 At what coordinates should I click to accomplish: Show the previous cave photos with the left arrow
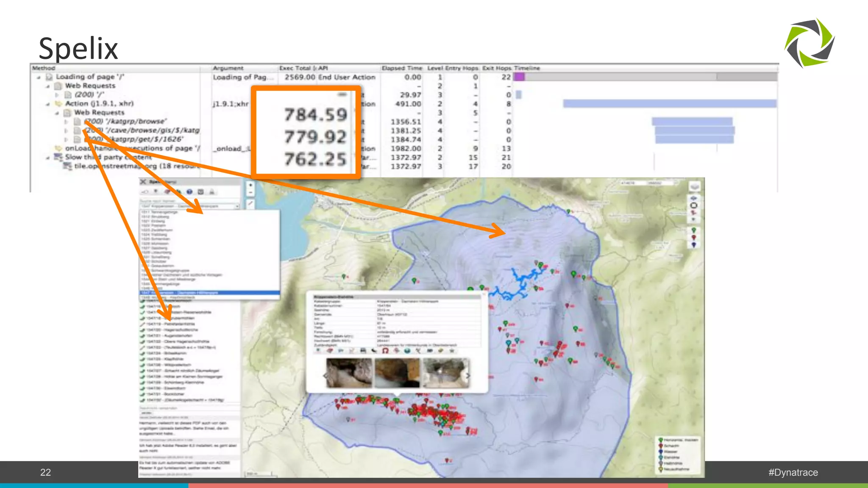tap(325, 375)
